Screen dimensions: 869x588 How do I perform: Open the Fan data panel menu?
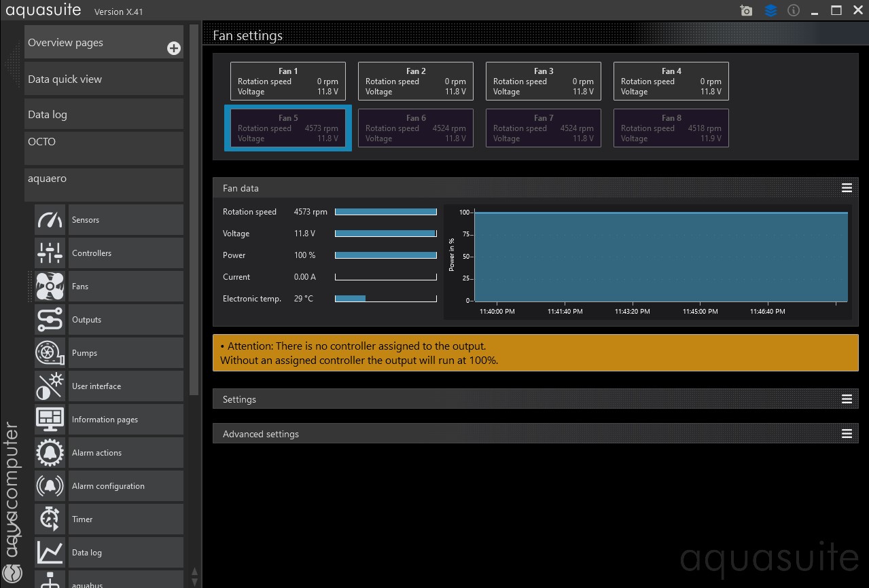click(x=847, y=188)
